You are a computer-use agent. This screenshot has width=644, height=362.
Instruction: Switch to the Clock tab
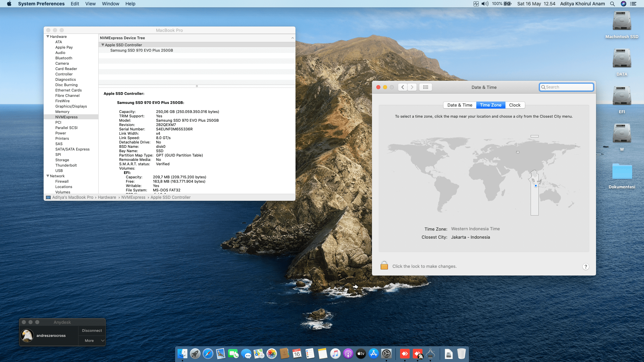[515, 105]
